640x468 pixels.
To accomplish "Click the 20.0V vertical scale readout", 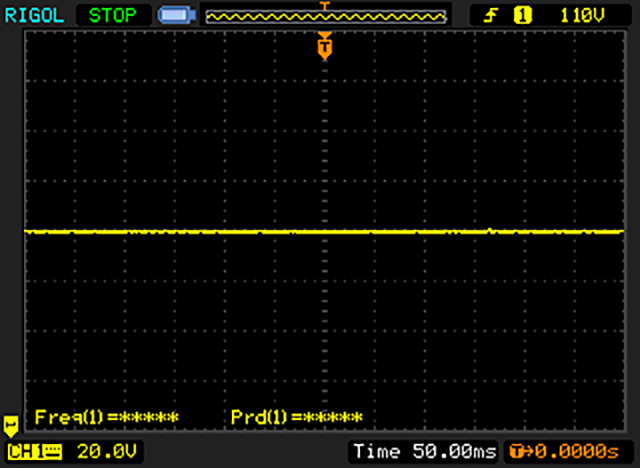I will click(x=107, y=452).
